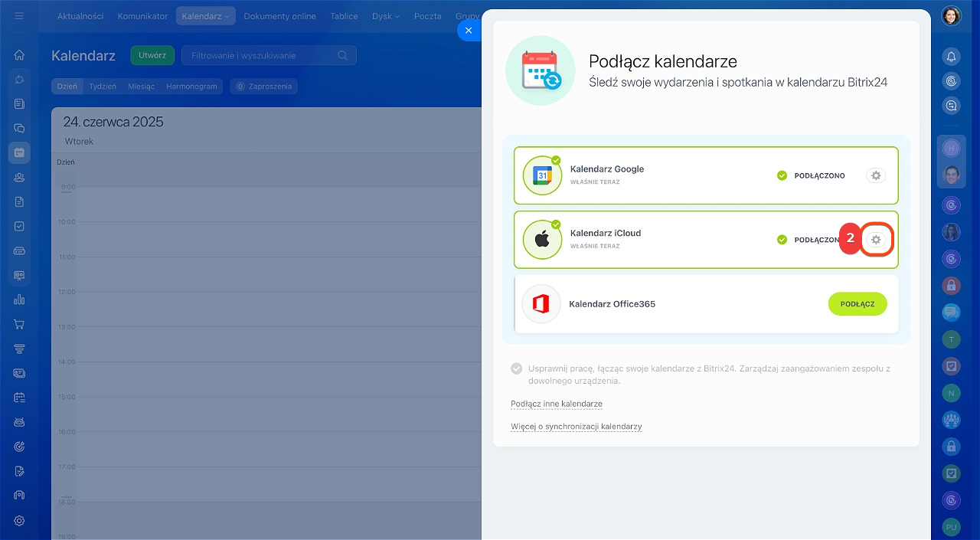Open the shopping cart sidebar icon
Viewport: 980px width, 540px height.
(x=19, y=324)
